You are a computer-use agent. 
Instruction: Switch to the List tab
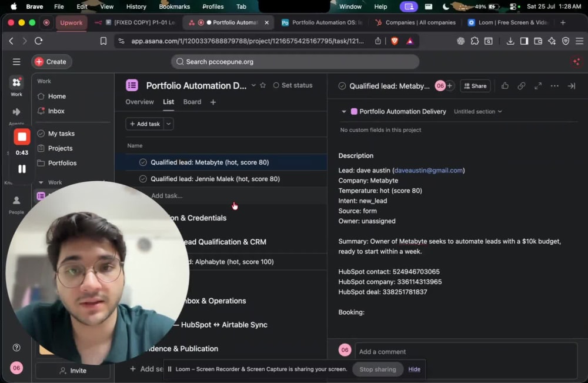coord(168,102)
